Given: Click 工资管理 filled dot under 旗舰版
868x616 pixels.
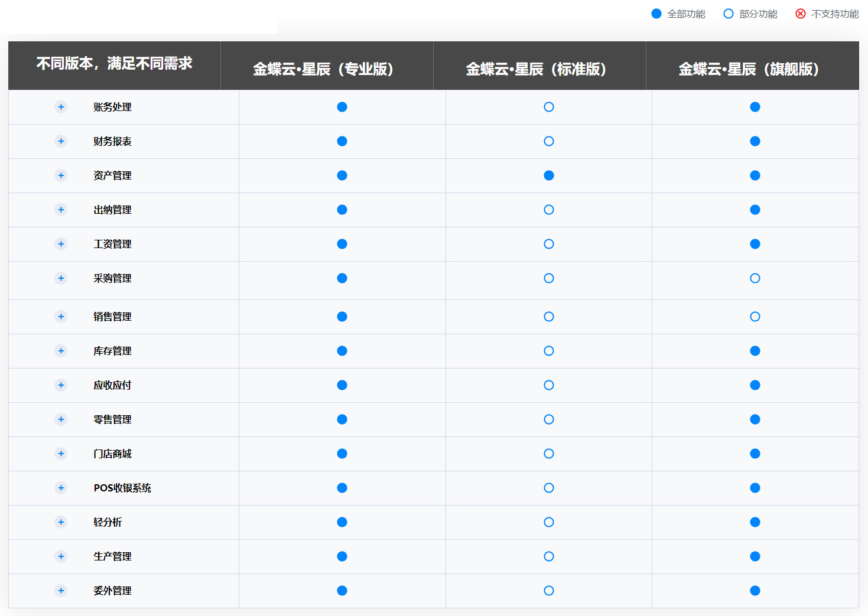Looking at the screenshot, I should pos(755,244).
